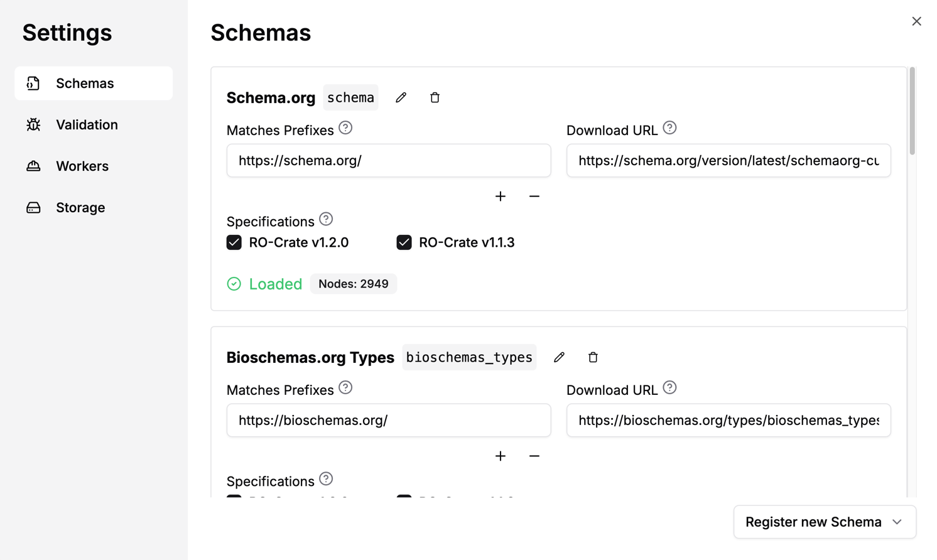Viewport: 937px width, 560px height.
Task: Add a prefix row for Bioschemas.org Types
Action: [501, 456]
